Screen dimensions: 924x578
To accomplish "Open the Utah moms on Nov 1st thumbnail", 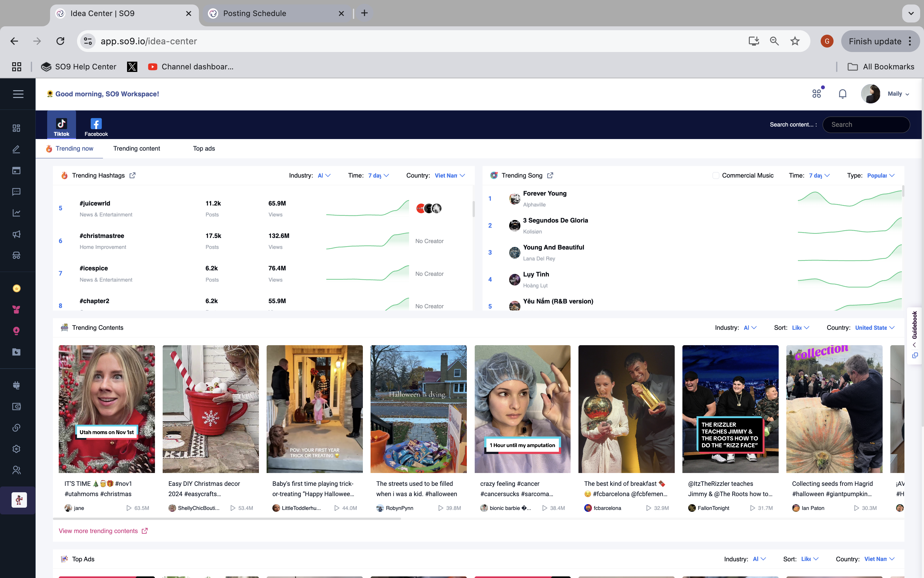I will (107, 409).
